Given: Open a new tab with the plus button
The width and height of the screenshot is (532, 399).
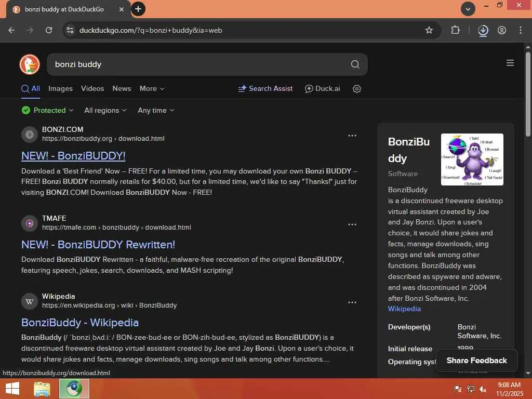Looking at the screenshot, I should click(138, 9).
